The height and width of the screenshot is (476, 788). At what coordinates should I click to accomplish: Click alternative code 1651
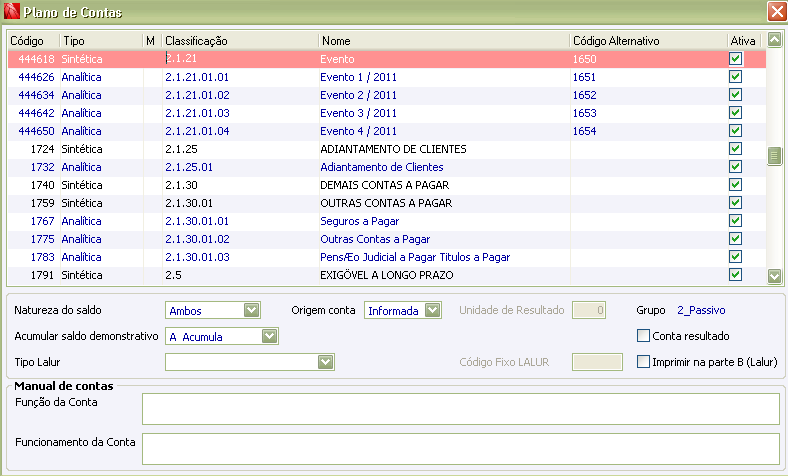pyautogui.click(x=584, y=77)
